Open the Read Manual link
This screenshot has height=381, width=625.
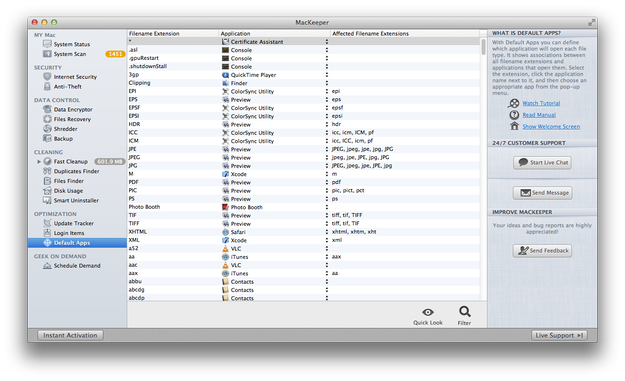[539, 115]
